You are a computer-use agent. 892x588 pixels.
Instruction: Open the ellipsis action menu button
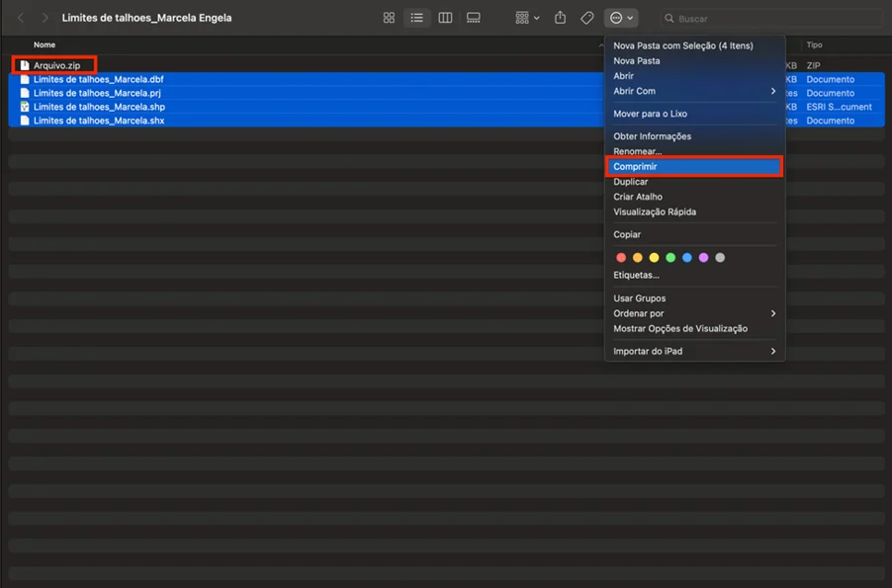pyautogui.click(x=621, y=18)
